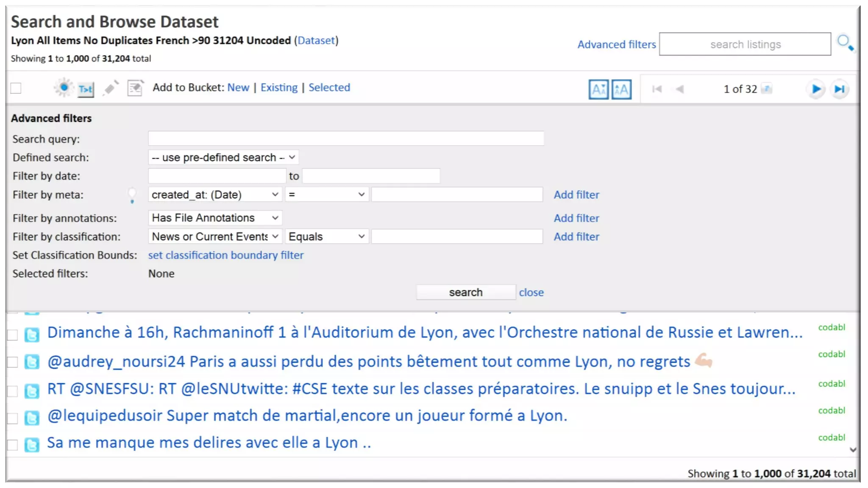
Task: Increase text size with second A icon
Action: click(x=621, y=89)
